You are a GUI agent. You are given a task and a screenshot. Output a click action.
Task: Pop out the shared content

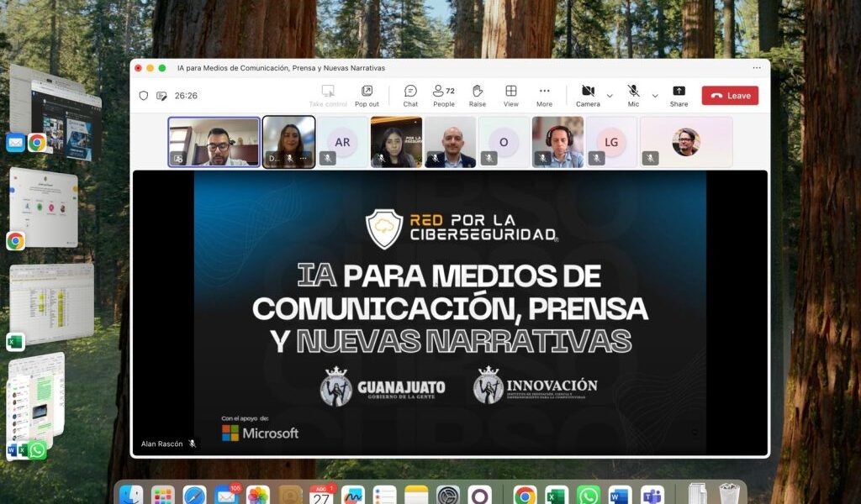(367, 95)
